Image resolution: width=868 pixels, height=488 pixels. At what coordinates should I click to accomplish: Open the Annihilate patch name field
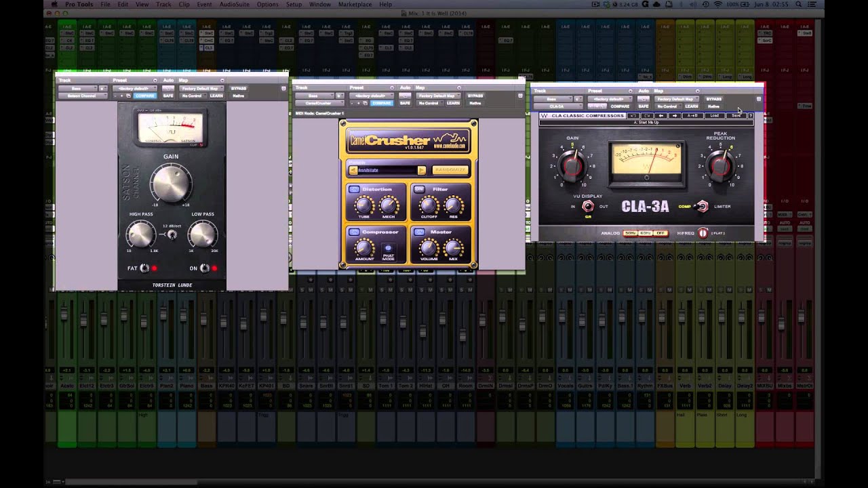pos(387,170)
